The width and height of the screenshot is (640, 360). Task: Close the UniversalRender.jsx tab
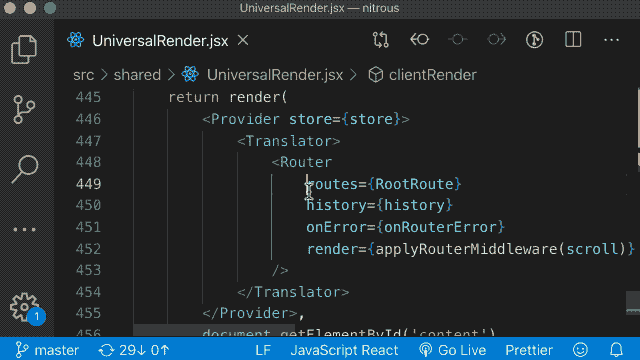point(243,40)
